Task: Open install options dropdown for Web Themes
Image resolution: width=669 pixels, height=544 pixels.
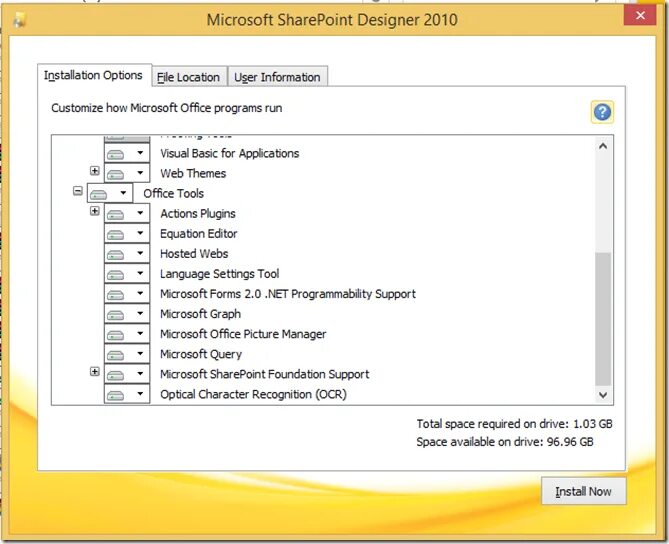Action: pyautogui.click(x=127, y=173)
